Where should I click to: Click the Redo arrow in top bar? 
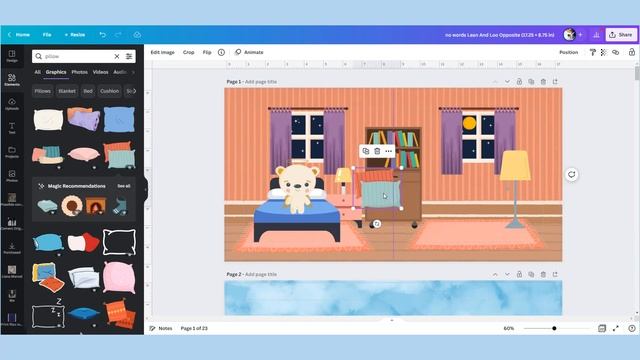118,35
